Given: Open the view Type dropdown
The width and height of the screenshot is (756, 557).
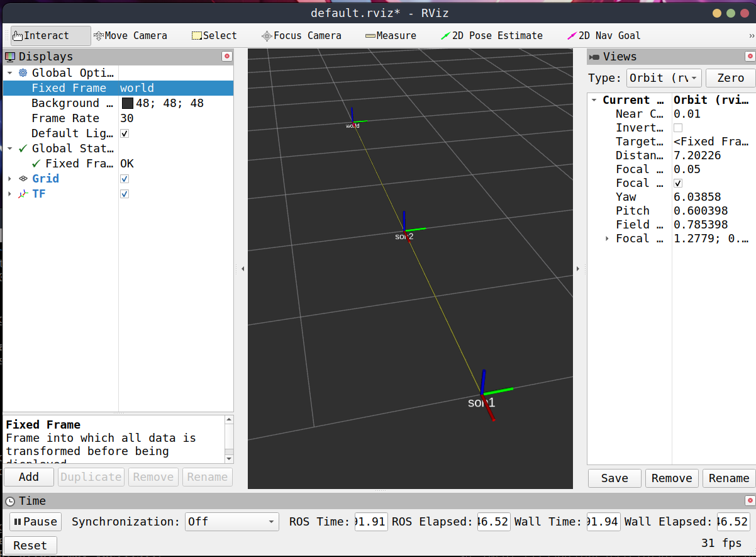Looking at the screenshot, I should coord(664,78).
